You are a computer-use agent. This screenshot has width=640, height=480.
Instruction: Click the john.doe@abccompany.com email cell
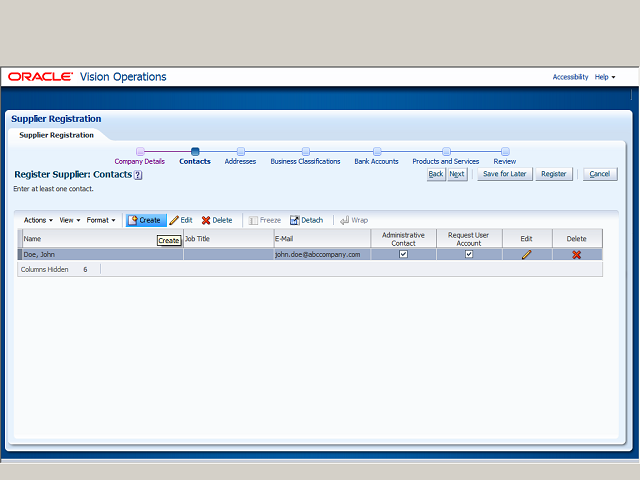(322, 255)
